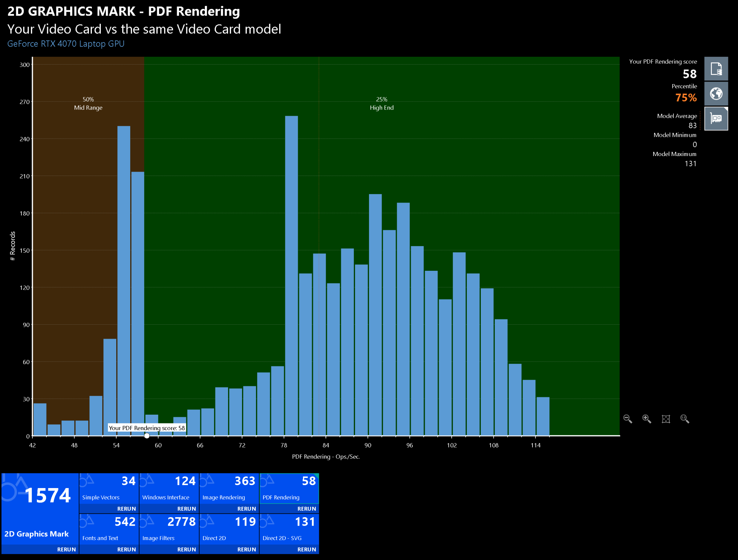The width and height of the screenshot is (738, 560).
Task: Click the '2D GRAPHICS MARK - PDF Rendering' heading
Action: pyautogui.click(x=124, y=11)
